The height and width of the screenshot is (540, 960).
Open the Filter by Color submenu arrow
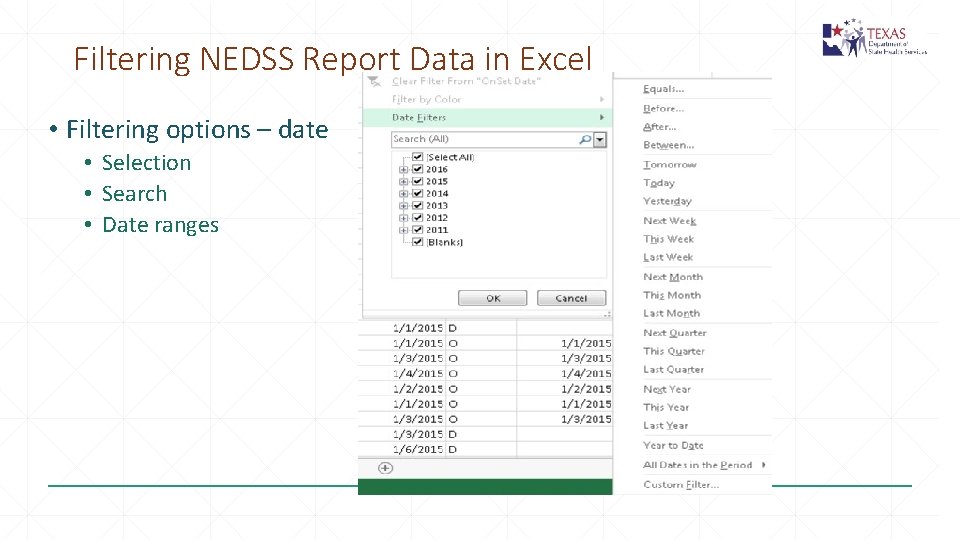602,99
